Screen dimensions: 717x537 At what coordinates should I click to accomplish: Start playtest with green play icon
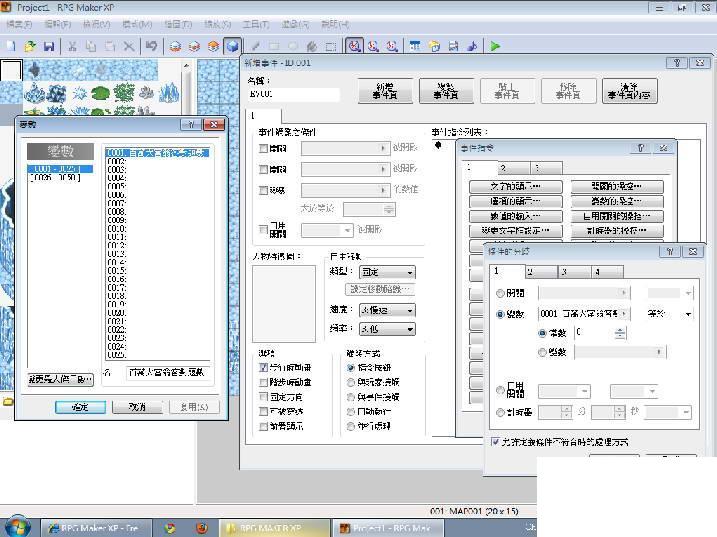coord(495,46)
